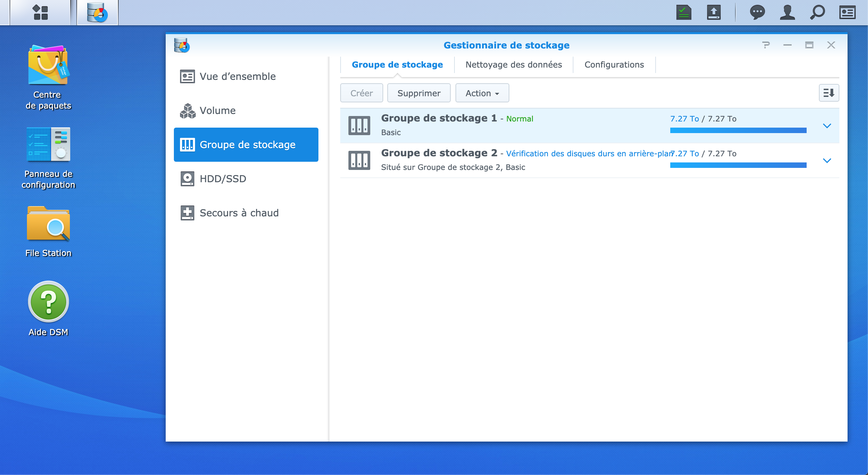Open the user account options icon
Image resolution: width=868 pixels, height=475 pixels.
(x=787, y=13)
